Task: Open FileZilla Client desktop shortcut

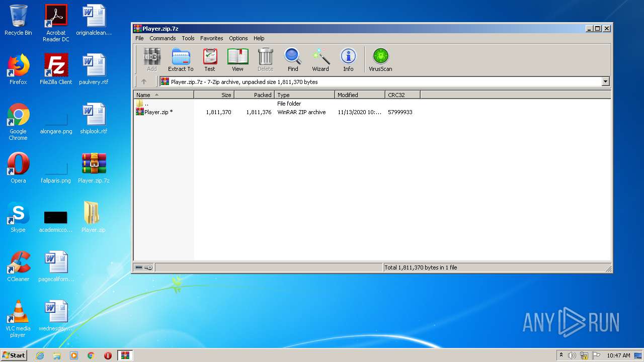Action: click(x=56, y=69)
